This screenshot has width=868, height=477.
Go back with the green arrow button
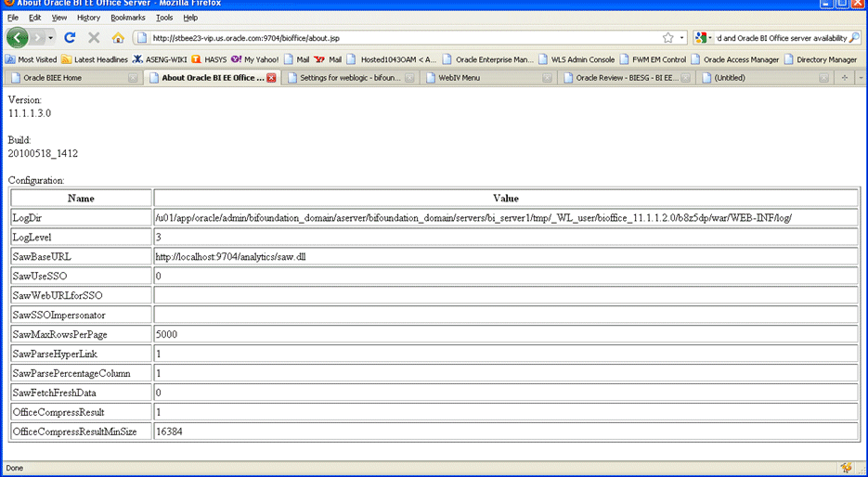tap(18, 38)
